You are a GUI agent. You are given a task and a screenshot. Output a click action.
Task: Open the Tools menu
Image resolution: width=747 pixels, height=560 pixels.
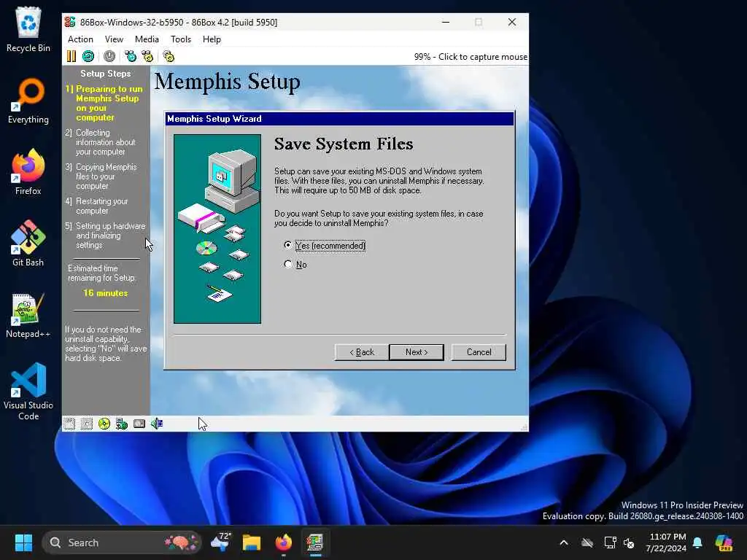[x=181, y=39]
